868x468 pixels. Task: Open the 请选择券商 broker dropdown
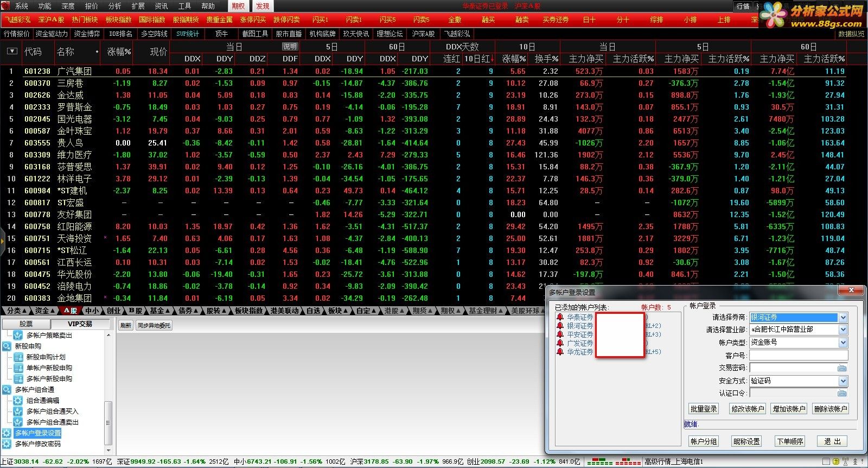tap(843, 318)
